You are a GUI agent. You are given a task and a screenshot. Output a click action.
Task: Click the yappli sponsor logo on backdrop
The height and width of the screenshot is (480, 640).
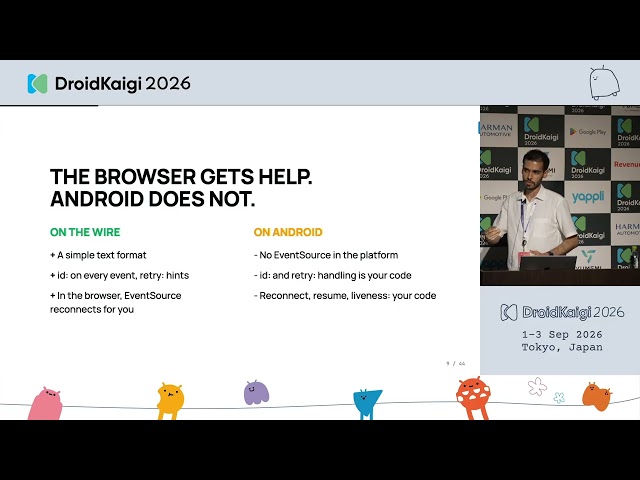588,197
